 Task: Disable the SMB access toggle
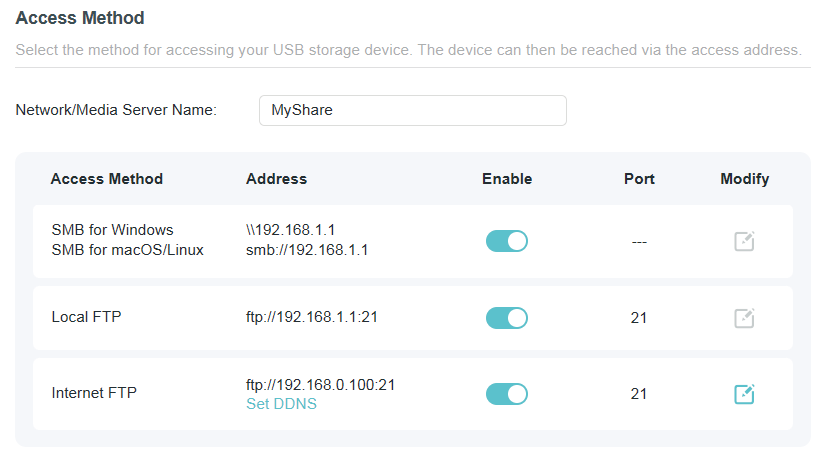click(x=506, y=241)
